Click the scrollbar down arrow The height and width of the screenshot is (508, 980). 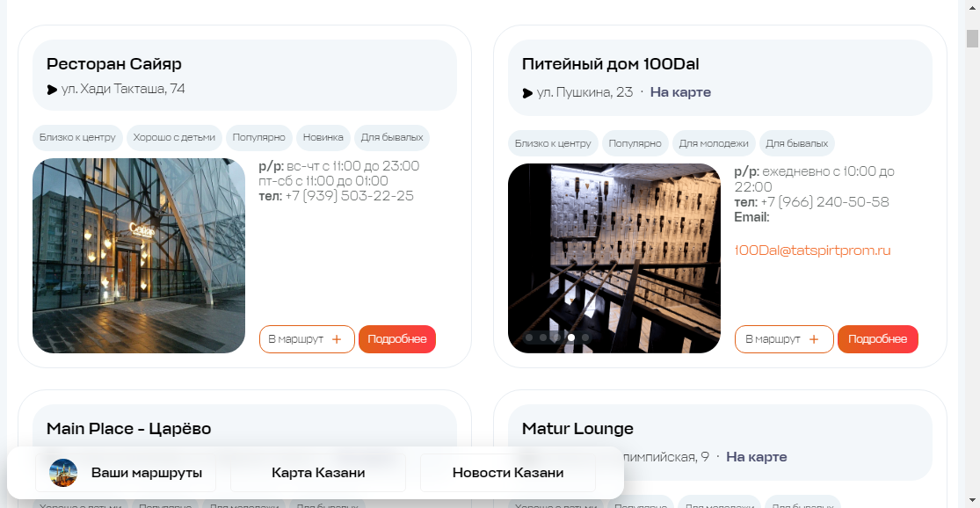972,500
